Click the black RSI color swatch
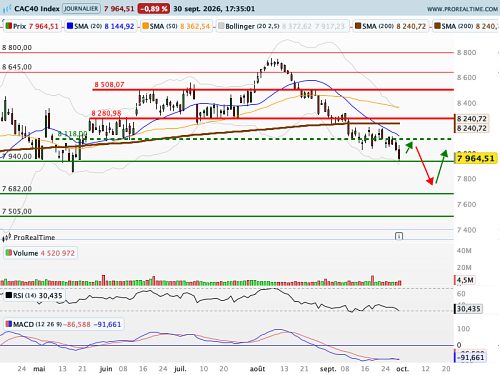Screen dimensions: 500x375 pos(9,295)
